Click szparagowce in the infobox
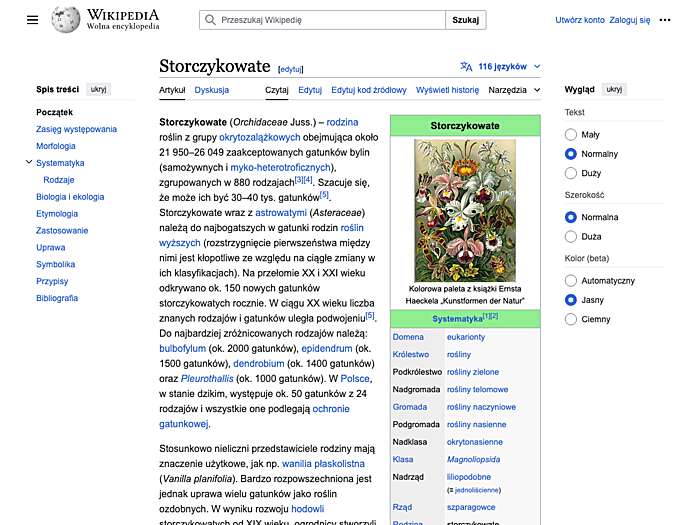 pos(471,508)
